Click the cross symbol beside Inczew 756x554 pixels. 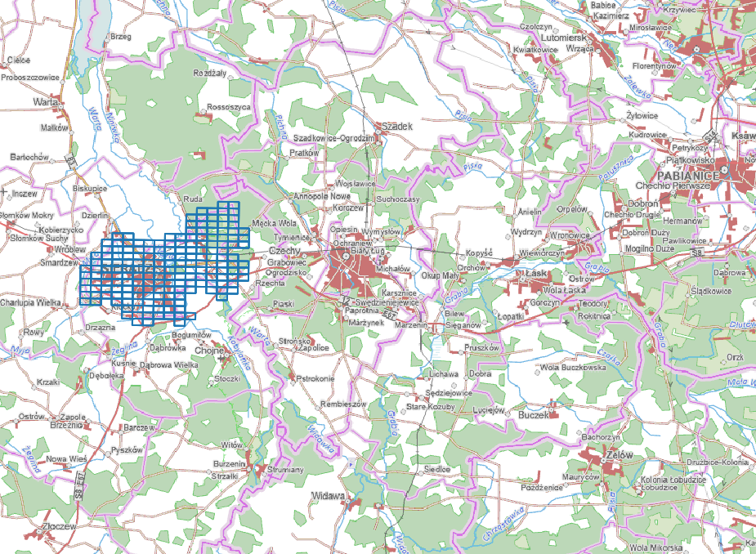click(6, 194)
